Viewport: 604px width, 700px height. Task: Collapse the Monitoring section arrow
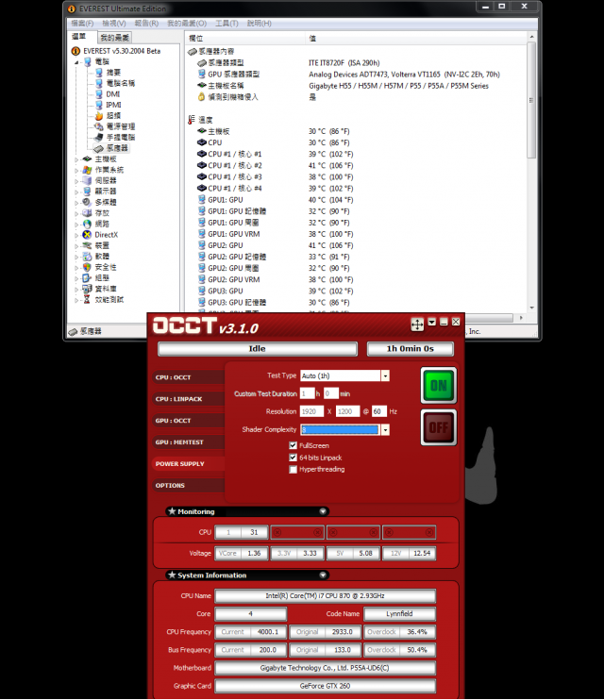tap(323, 511)
